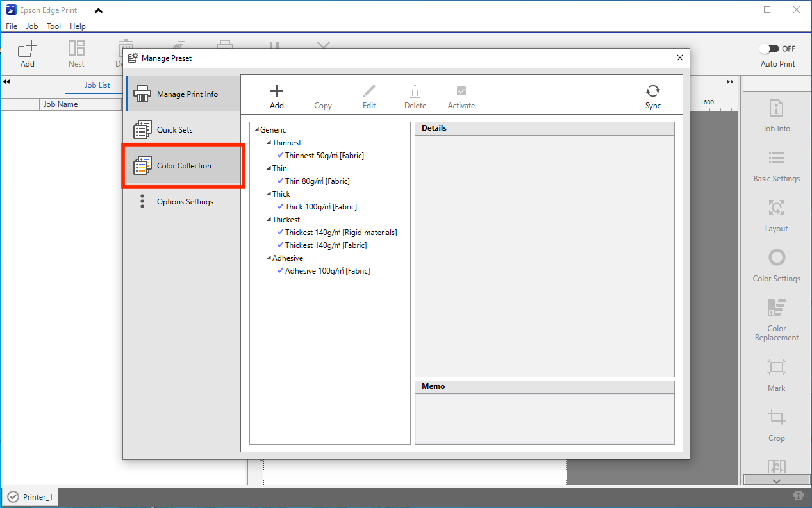Collapse the Adhesive group arrow
Viewport: 812px width, 508px height.
pos(269,258)
